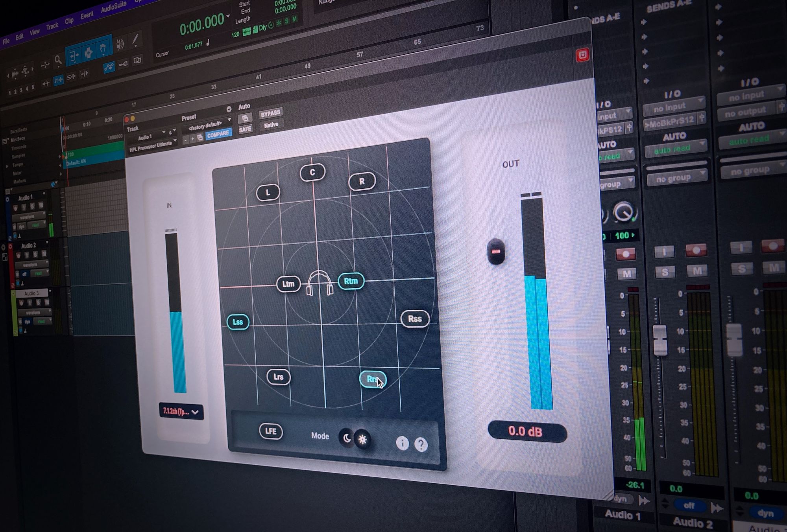Image resolution: width=787 pixels, height=532 pixels.
Task: Select the Selector tool in toolbar
Action: (89, 52)
